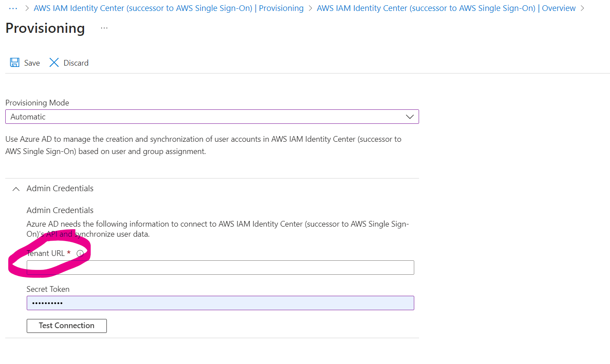Click the breadcrumb ellipsis at top left
The width and height of the screenshot is (610, 364).
(13, 8)
